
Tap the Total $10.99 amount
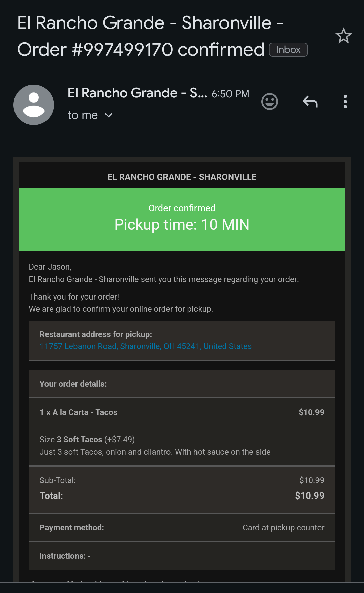309,496
